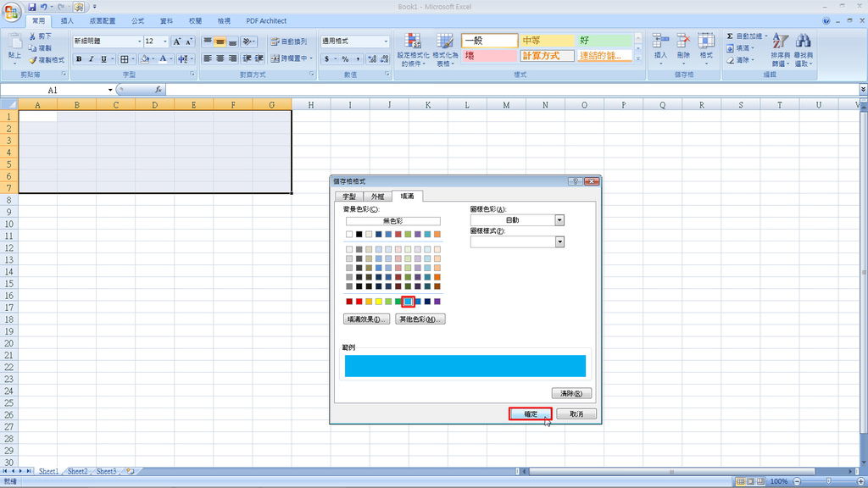The width and height of the screenshot is (868, 488).
Task: Undo the last action
Action: click(x=44, y=7)
